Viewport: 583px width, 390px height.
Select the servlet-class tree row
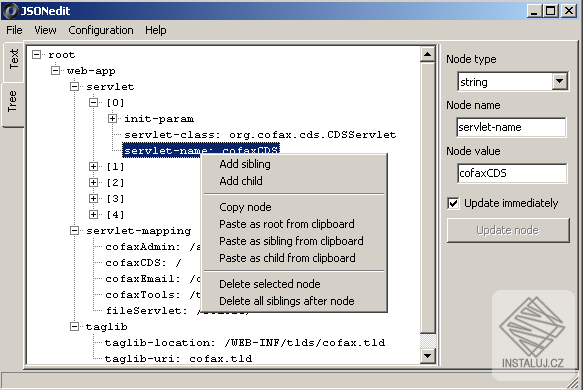click(260, 135)
